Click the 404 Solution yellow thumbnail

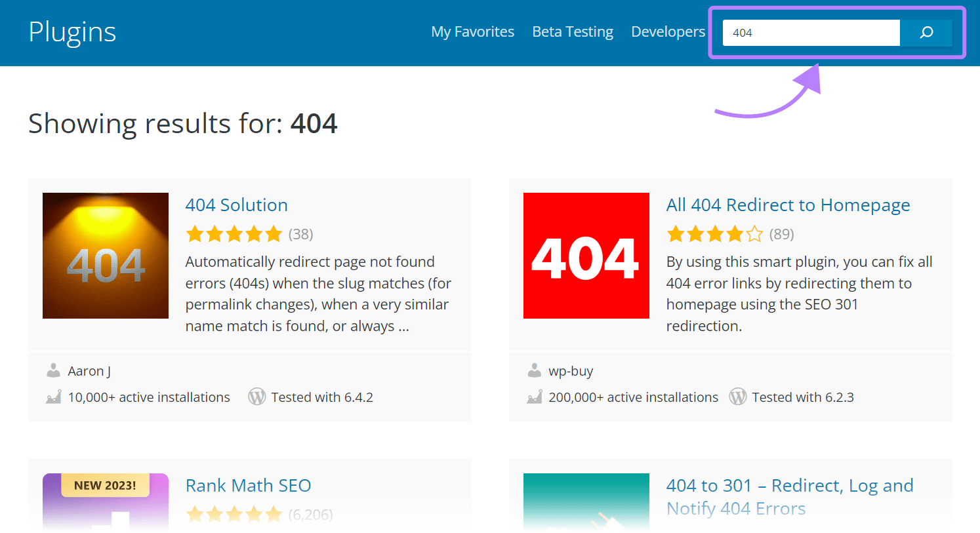[x=105, y=255]
